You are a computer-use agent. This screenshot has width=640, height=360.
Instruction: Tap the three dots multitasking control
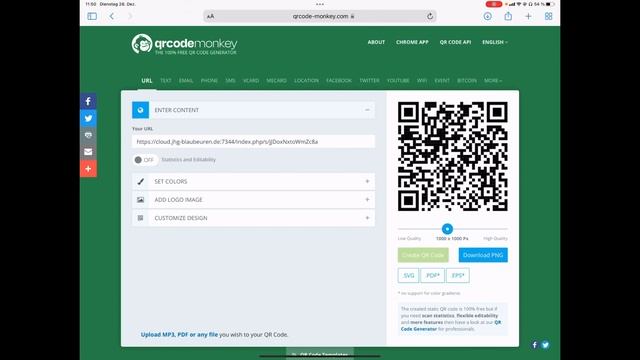pyautogui.click(x=320, y=4)
